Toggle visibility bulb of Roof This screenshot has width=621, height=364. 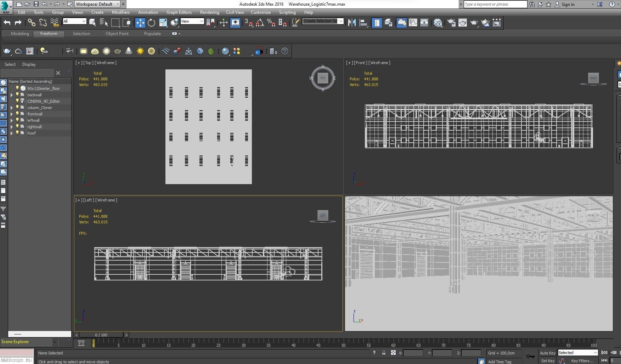click(17, 133)
